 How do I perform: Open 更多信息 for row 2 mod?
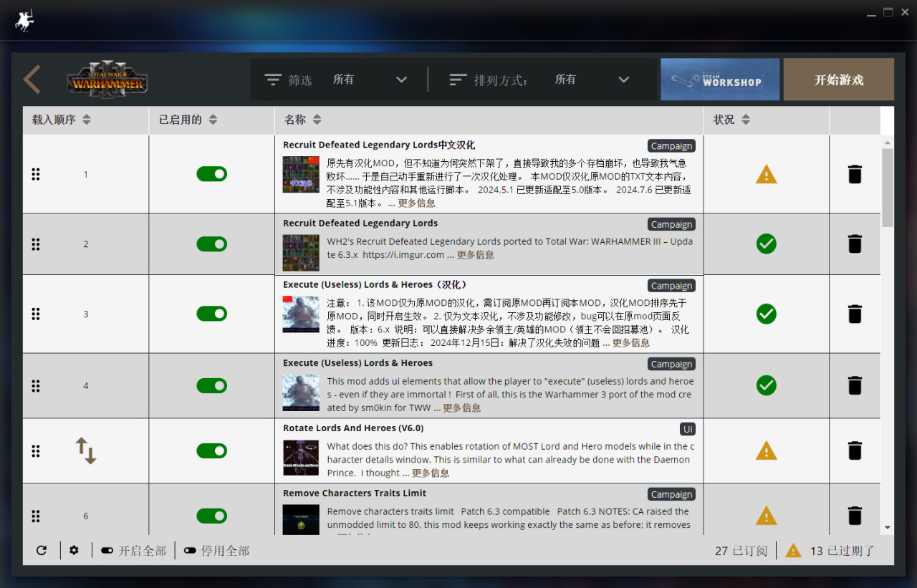[x=476, y=254]
